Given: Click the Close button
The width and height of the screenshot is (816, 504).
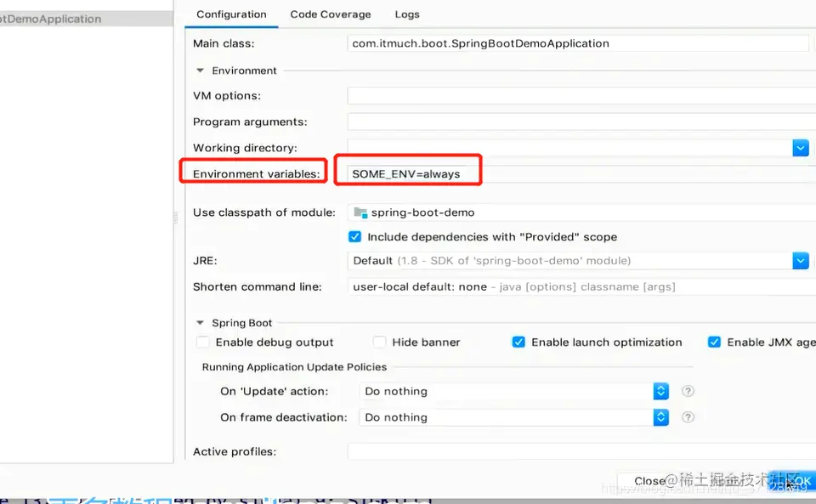Looking at the screenshot, I should 649,481.
